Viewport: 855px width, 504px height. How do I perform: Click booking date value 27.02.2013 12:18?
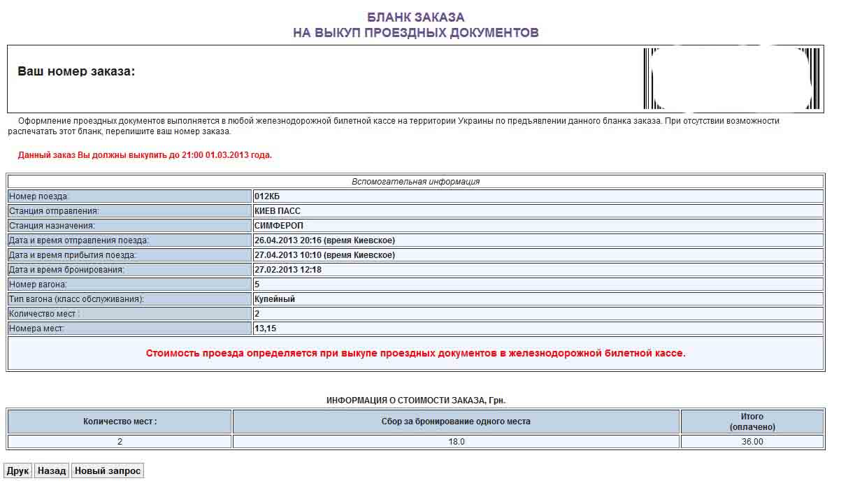288,270
